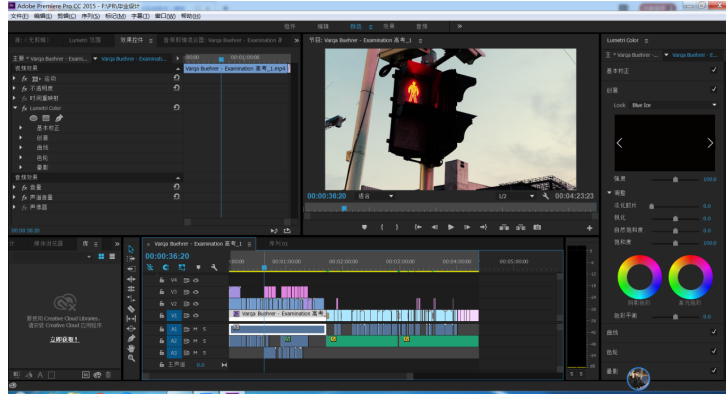Select the Razor tool
Viewport: 726px width, 398px height.
coord(131,308)
